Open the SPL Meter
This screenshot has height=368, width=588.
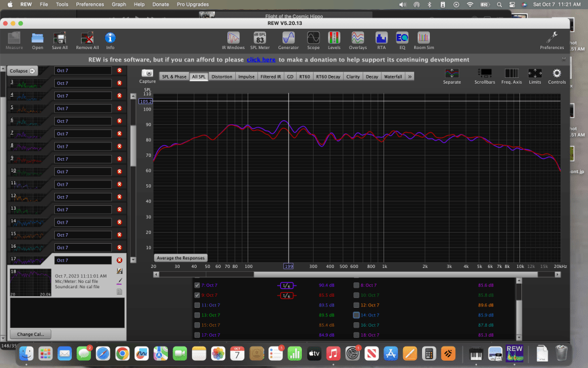(x=260, y=41)
